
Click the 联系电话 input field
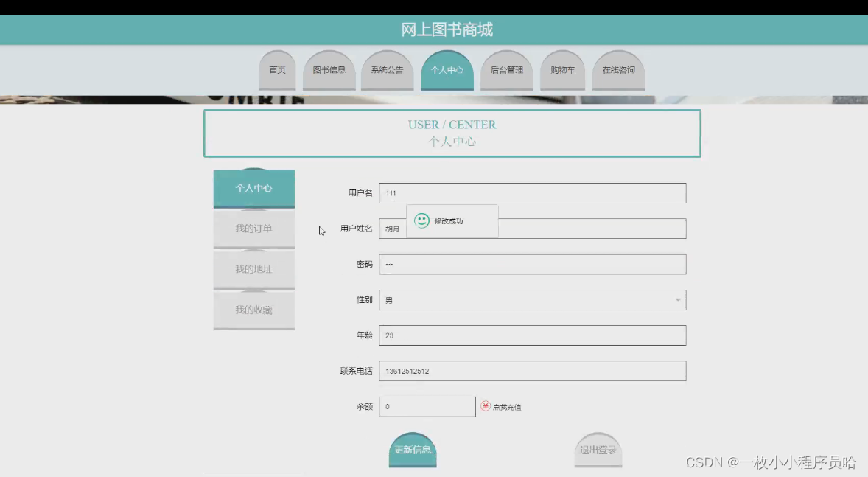coord(533,371)
